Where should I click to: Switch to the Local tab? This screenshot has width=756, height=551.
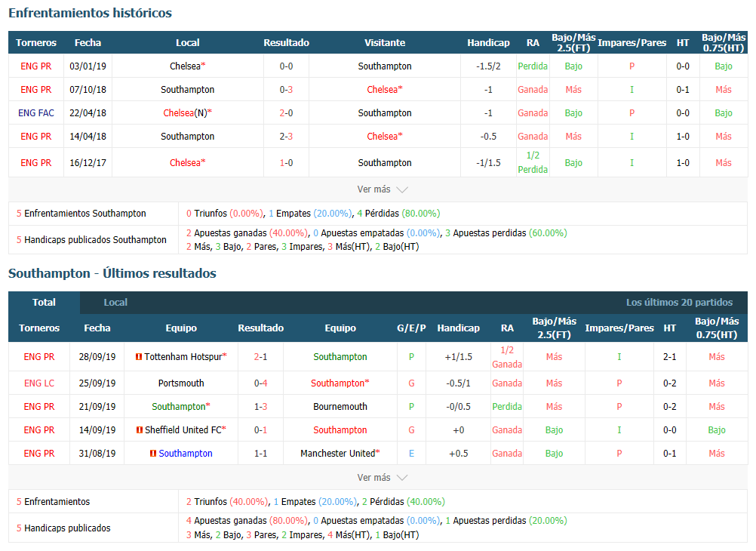115,303
